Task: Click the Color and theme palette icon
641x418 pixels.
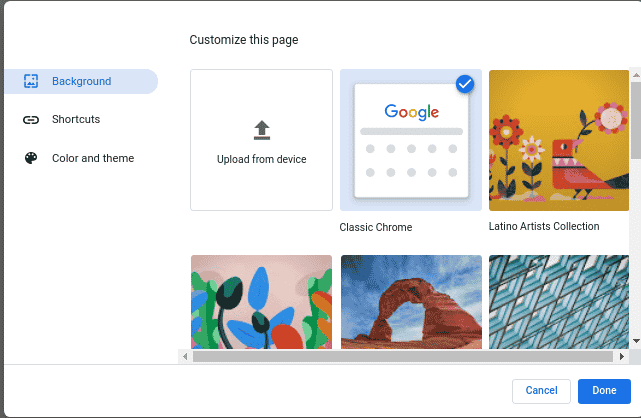Action: click(31, 158)
